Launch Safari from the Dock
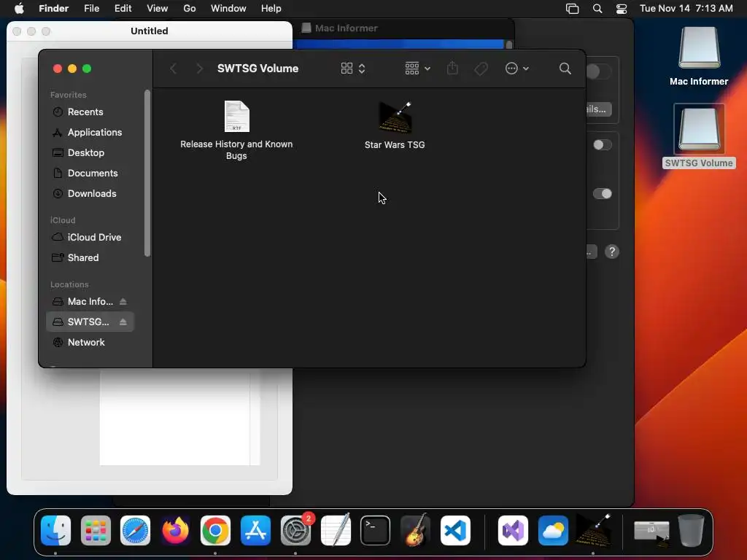This screenshot has height=560, width=747. coord(135,531)
